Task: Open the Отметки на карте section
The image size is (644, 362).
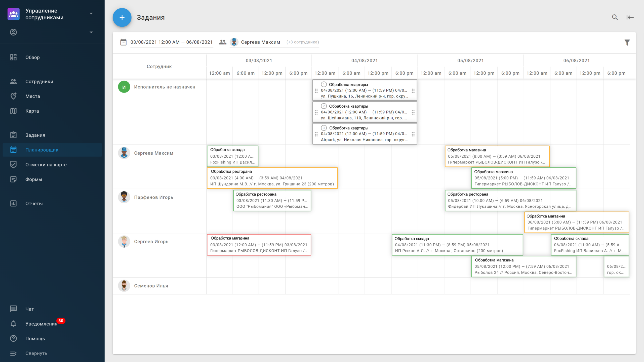Action: click(x=47, y=164)
